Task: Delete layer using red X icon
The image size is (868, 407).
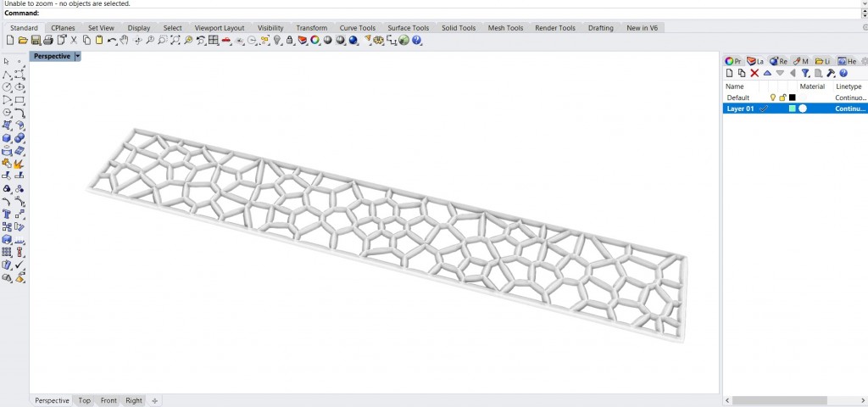Action: coord(754,74)
